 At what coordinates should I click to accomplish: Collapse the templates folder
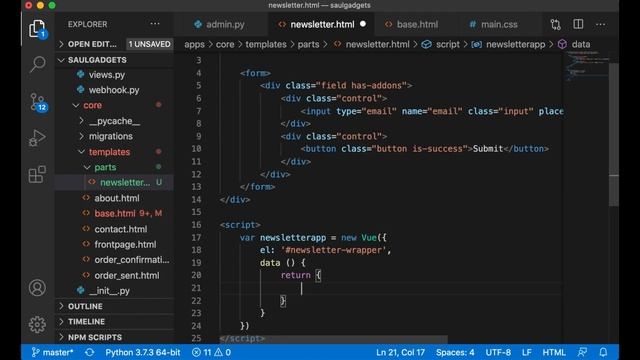coord(81,152)
